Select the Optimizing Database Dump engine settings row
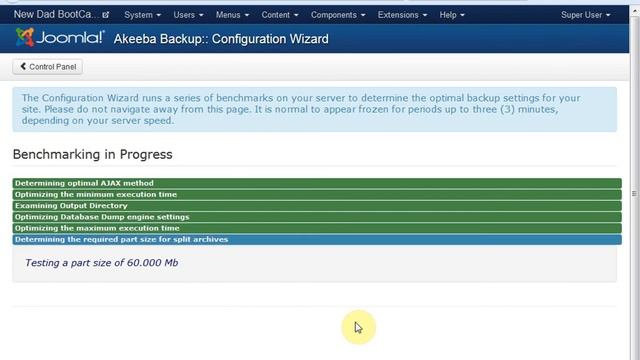Viewport: 640px width, 360px height. [317, 217]
